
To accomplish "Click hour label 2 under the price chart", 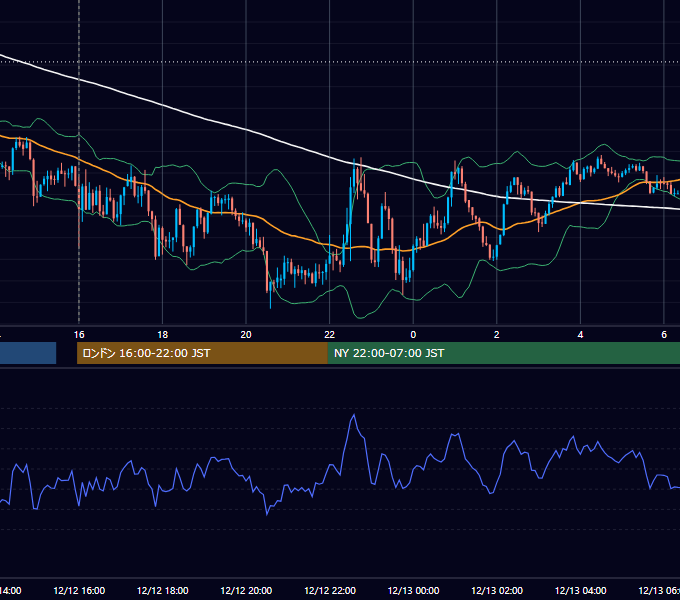I will tap(497, 335).
